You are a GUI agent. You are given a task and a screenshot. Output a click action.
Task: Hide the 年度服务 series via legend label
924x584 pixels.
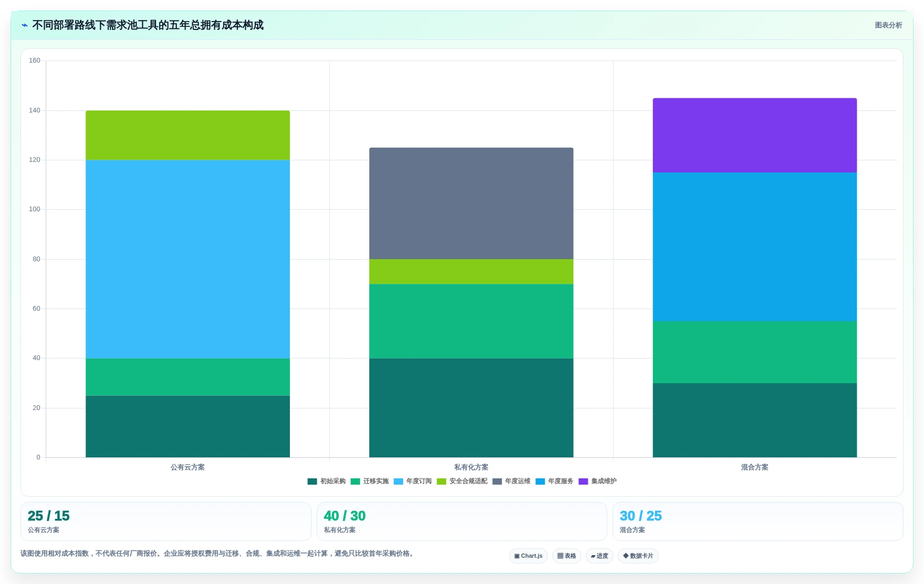(x=560, y=481)
